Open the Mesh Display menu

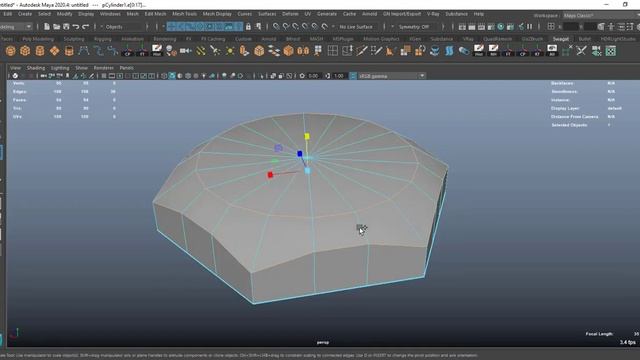(217, 14)
